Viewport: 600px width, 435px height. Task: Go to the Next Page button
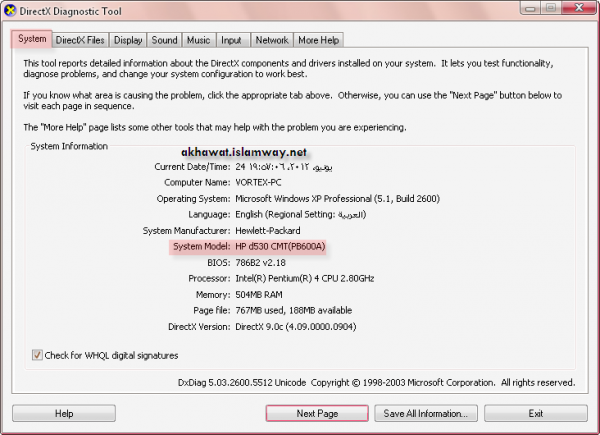click(x=317, y=414)
